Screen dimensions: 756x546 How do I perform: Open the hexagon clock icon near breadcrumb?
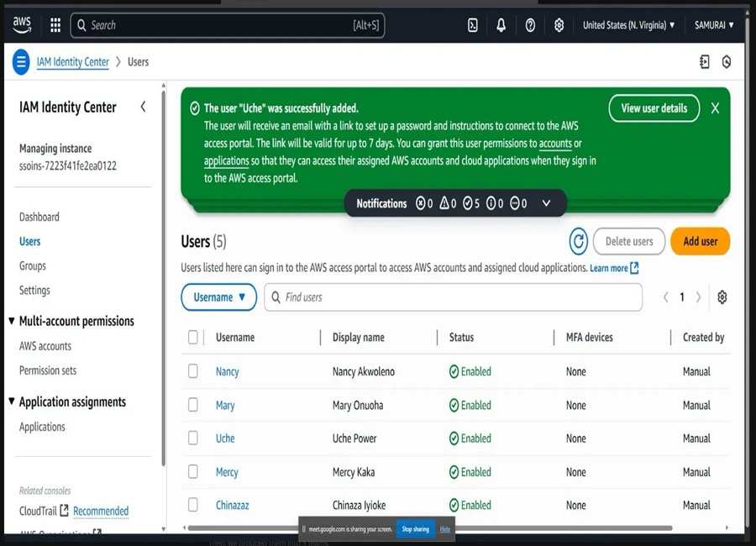[727, 61]
